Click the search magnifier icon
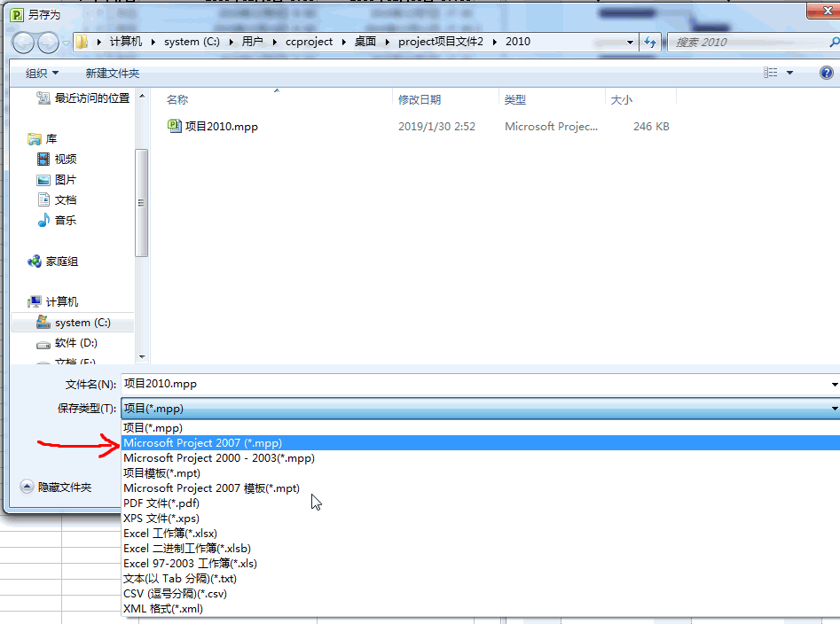 pyautogui.click(x=834, y=42)
